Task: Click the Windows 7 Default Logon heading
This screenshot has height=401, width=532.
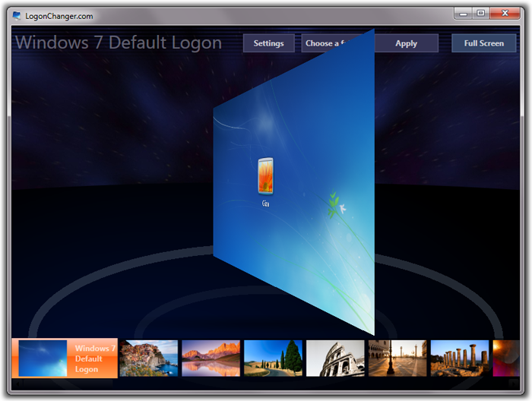Action: pyautogui.click(x=119, y=43)
